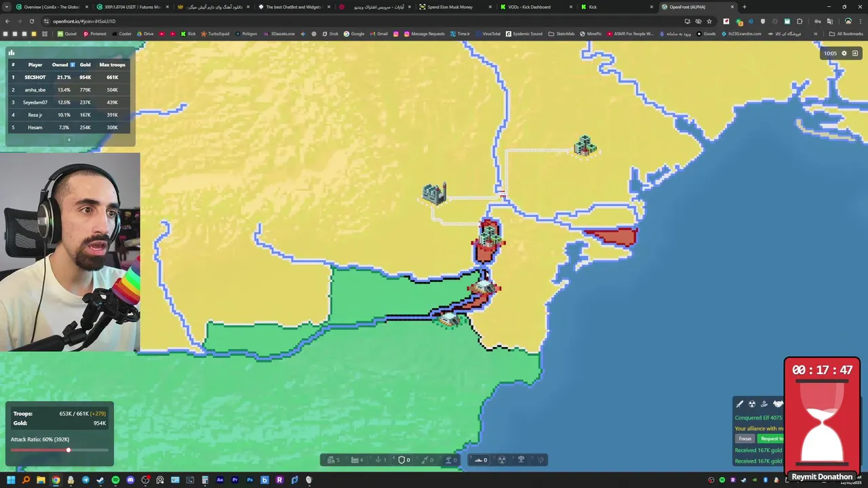Open After Effects from taskbar
Screen dimensions: 868x488
pyautogui.click(x=220, y=480)
